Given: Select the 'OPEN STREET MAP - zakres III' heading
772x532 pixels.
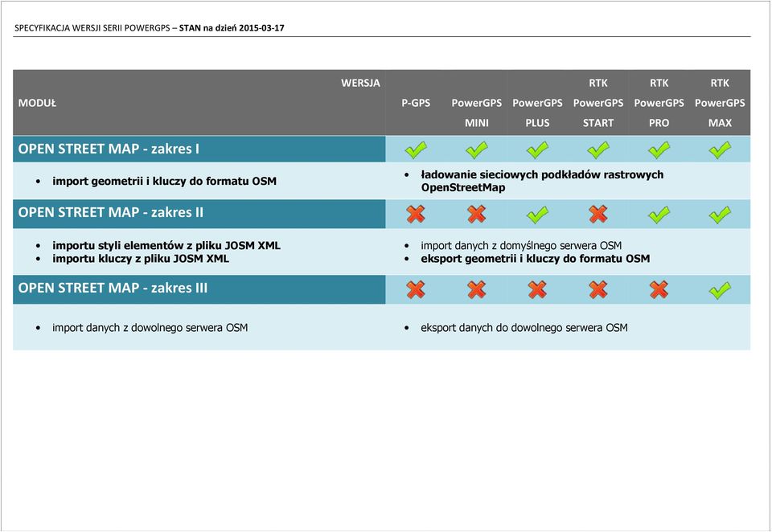Looking at the screenshot, I should [113, 288].
